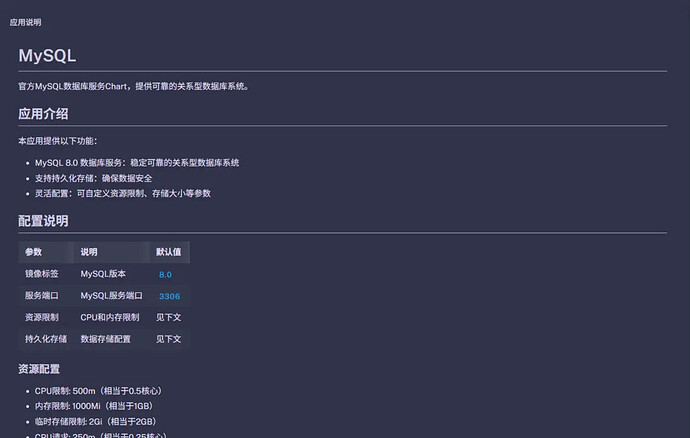The image size is (690, 438).
Task: Click the 临时存储限制 2Gi bullet item
Action: tap(96, 421)
